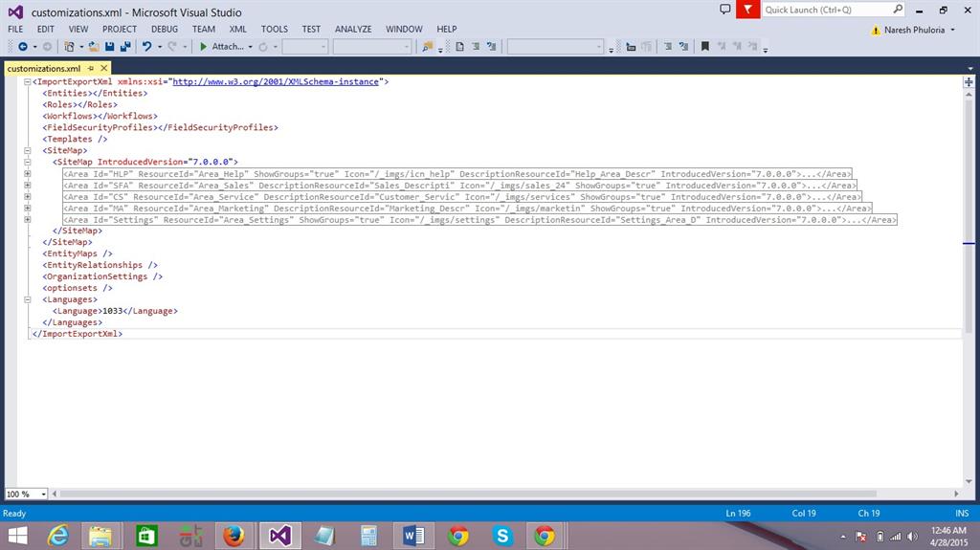This screenshot has height=550, width=980.
Task: Click the Quick Launch magnifier icon
Action: coord(898,10)
